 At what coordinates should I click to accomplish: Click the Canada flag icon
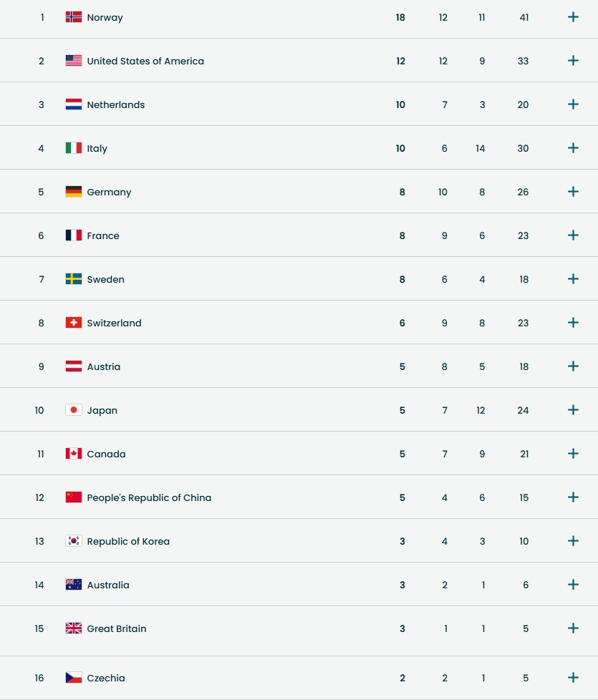pos(74,454)
